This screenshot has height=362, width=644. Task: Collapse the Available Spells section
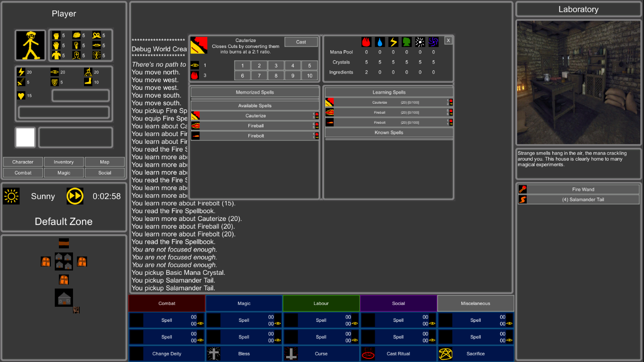[x=255, y=106]
